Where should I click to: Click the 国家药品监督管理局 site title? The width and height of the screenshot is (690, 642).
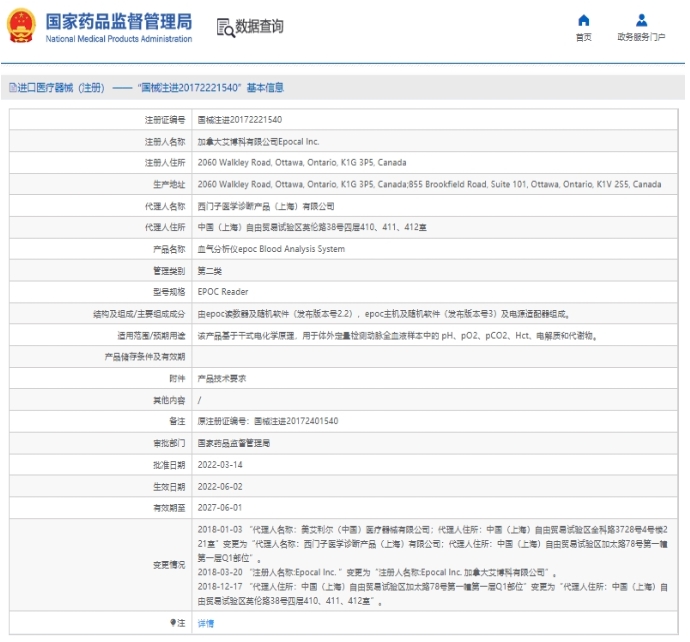[119, 20]
